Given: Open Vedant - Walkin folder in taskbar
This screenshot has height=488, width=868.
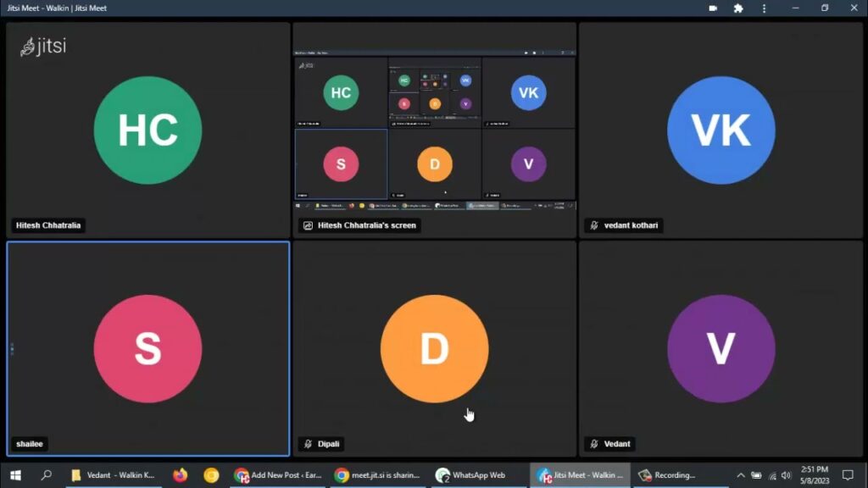Looking at the screenshot, I should click(x=114, y=475).
